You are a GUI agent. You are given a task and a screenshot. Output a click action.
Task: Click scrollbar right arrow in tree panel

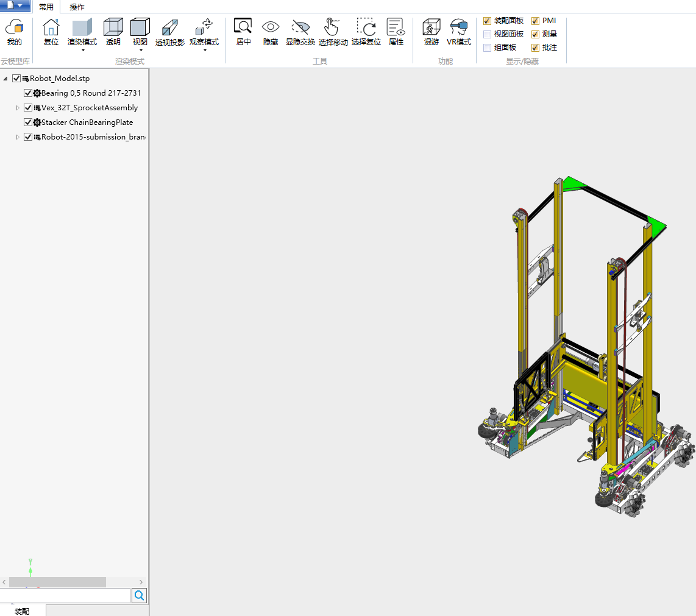141,582
